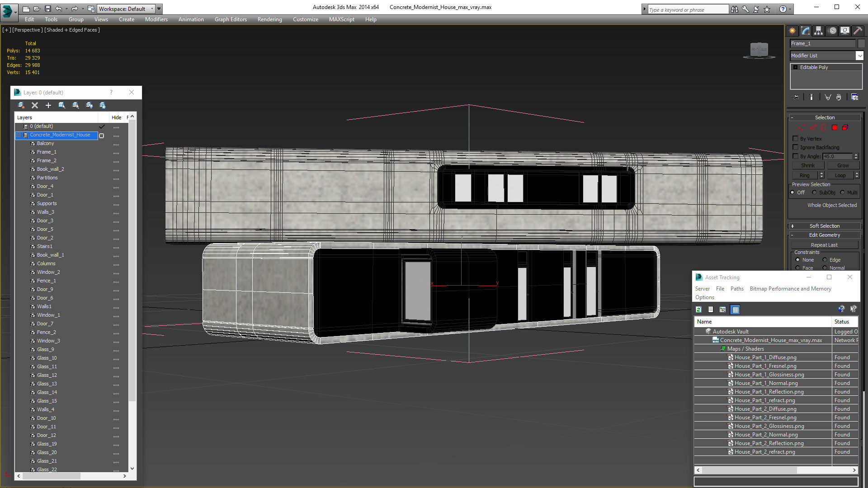Select Preview Selection SubObj radio button
The image size is (868, 488).
tap(815, 192)
